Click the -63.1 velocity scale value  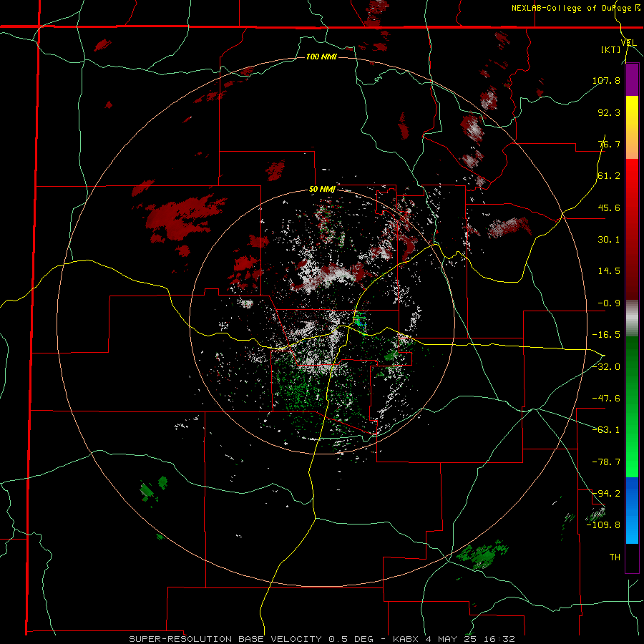tap(606, 430)
